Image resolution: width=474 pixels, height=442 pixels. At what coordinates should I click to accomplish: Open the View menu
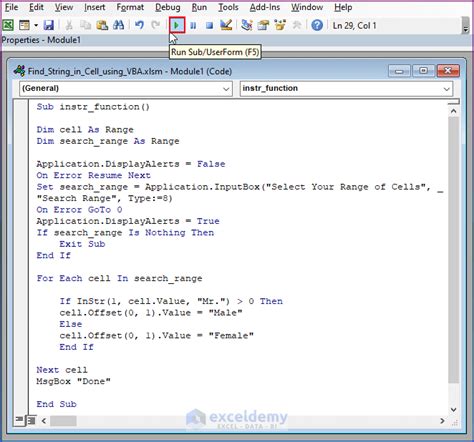(64, 7)
